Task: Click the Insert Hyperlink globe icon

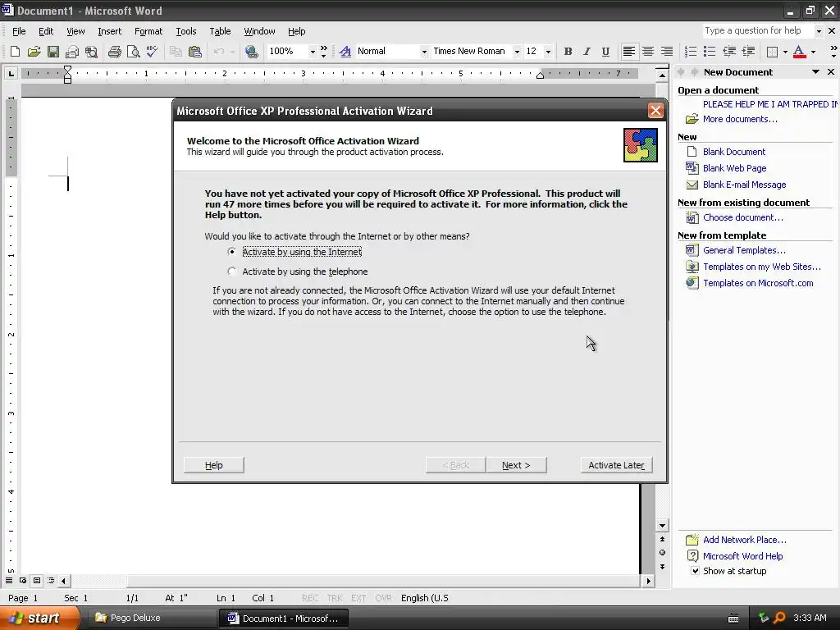Action: 251,52
